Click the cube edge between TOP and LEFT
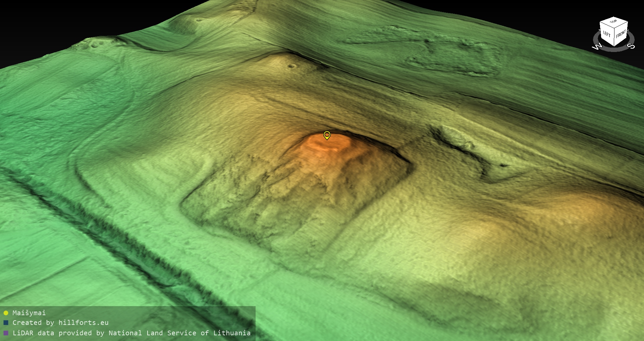 (x=607, y=24)
